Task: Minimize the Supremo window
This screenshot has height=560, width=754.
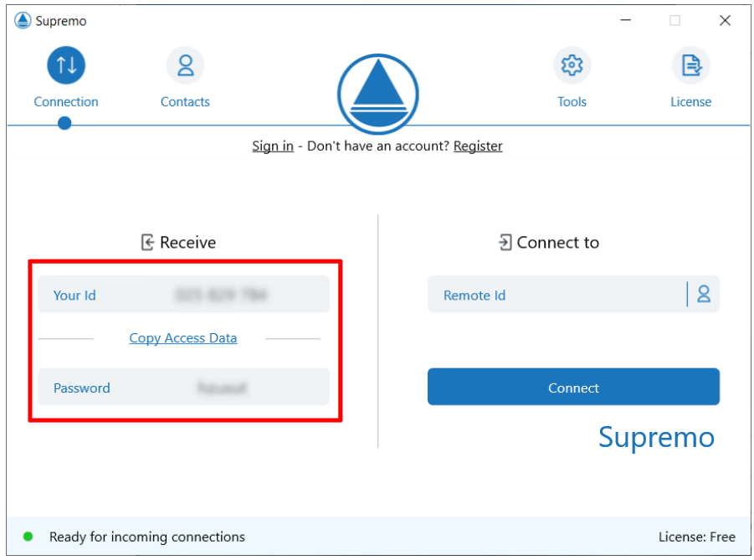Action: 626,20
